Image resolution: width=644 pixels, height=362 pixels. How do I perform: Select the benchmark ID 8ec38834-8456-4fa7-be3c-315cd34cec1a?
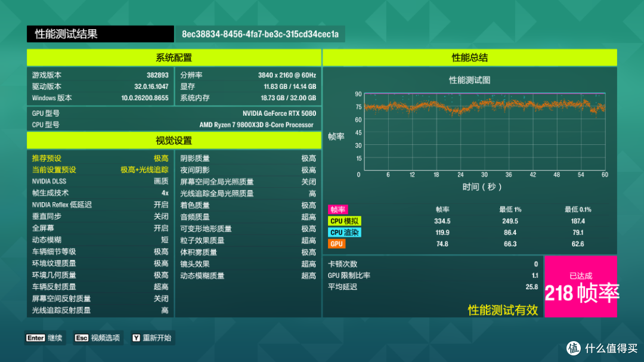coord(261,34)
